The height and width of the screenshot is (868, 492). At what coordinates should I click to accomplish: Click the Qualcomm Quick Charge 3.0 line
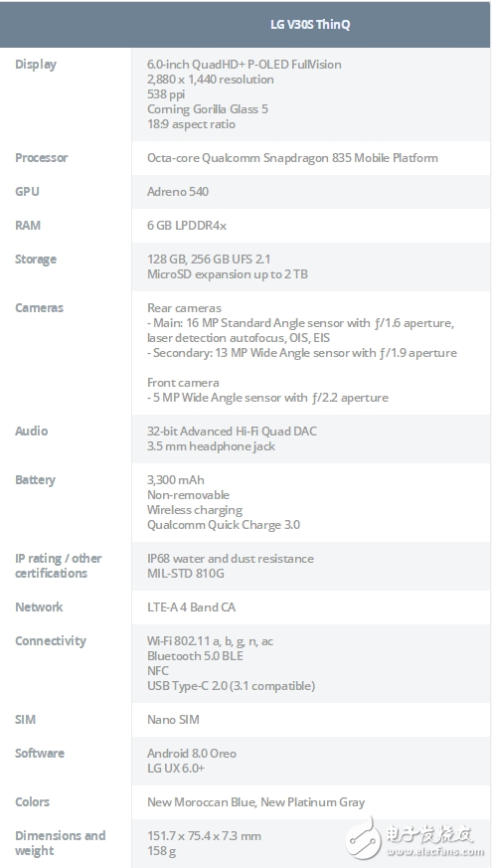click(x=224, y=524)
